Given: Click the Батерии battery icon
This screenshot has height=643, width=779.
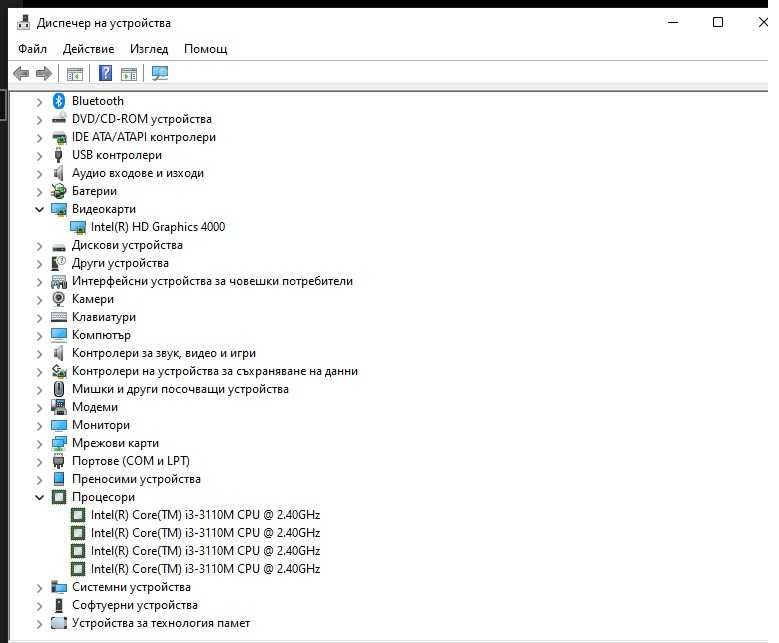Looking at the screenshot, I should 59,191.
